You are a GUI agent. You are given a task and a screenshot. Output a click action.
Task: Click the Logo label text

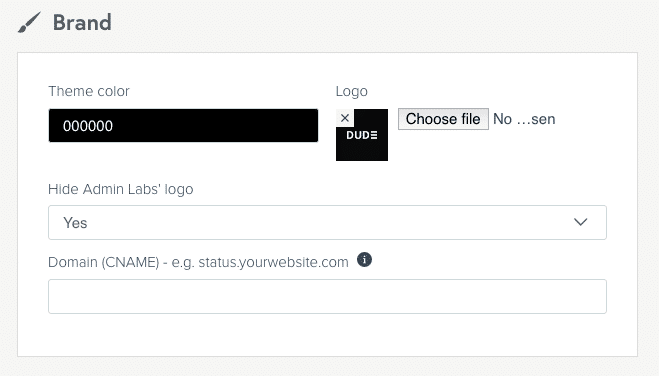(351, 91)
